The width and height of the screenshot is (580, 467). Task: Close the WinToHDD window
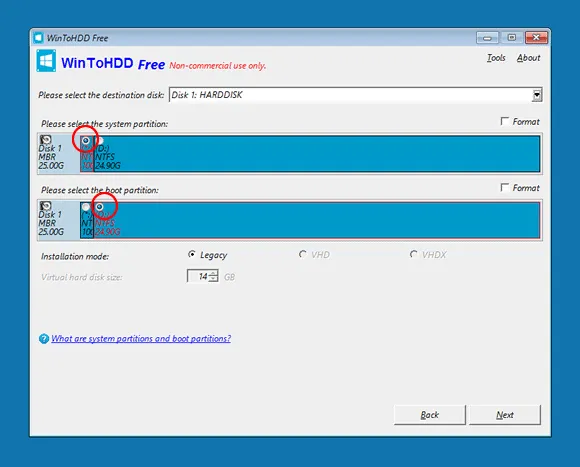tap(536, 38)
